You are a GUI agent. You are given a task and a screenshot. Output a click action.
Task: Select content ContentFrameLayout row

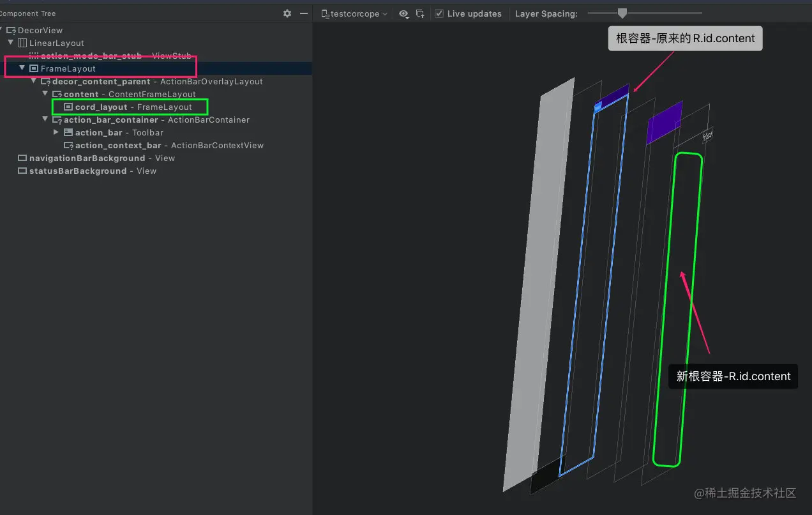point(130,94)
